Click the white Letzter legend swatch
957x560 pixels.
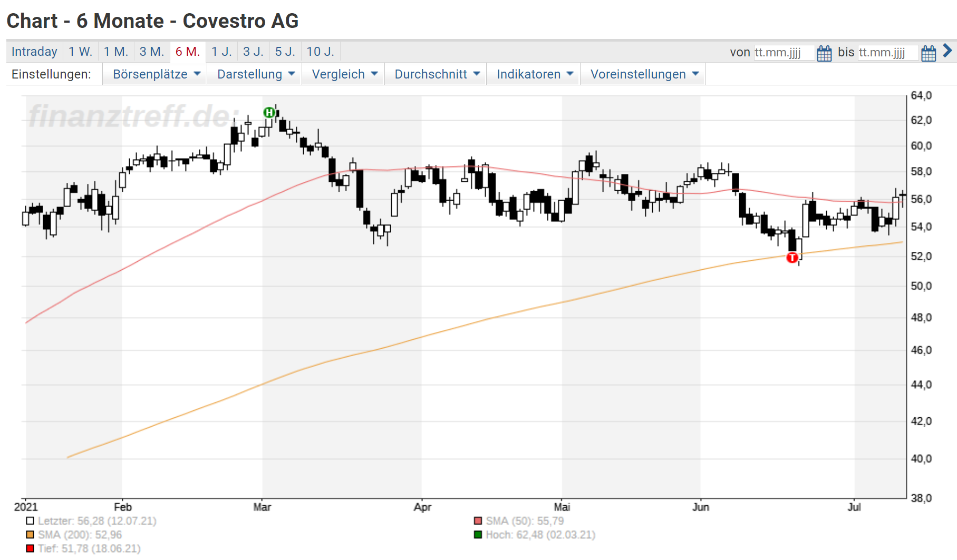click(x=30, y=521)
